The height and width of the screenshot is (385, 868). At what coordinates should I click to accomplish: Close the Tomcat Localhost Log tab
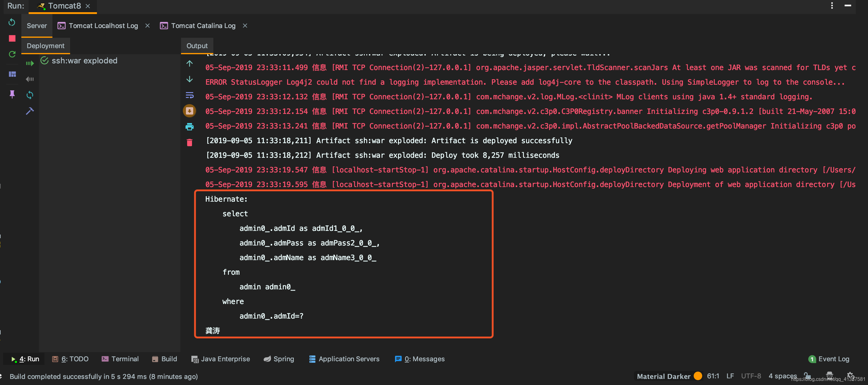pos(147,26)
